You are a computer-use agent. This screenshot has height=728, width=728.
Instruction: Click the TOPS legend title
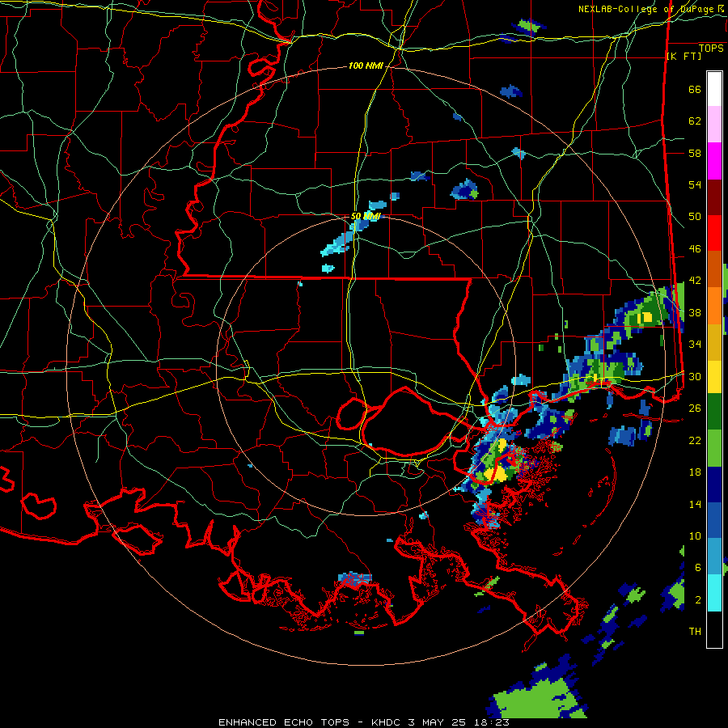point(711,48)
